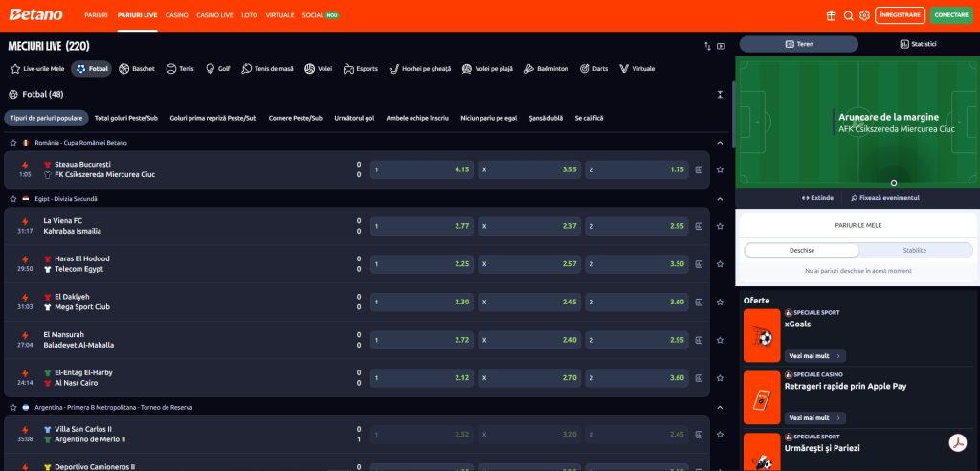The width and height of the screenshot is (980, 471).
Task: Click the Betano logo
Action: pyautogui.click(x=35, y=14)
